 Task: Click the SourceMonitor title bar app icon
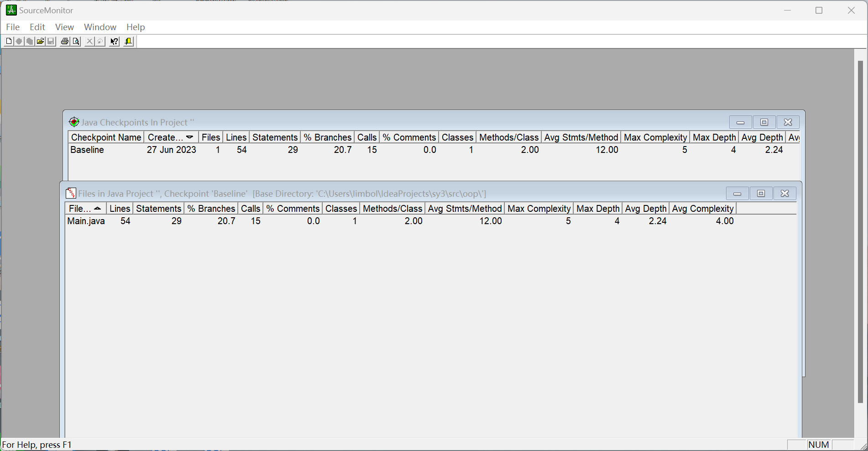point(11,10)
